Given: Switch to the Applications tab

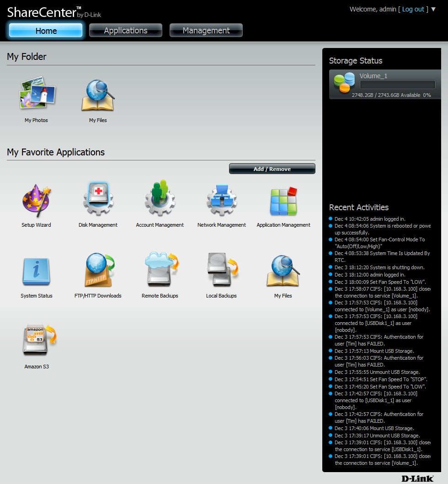Looking at the screenshot, I should pos(126,30).
